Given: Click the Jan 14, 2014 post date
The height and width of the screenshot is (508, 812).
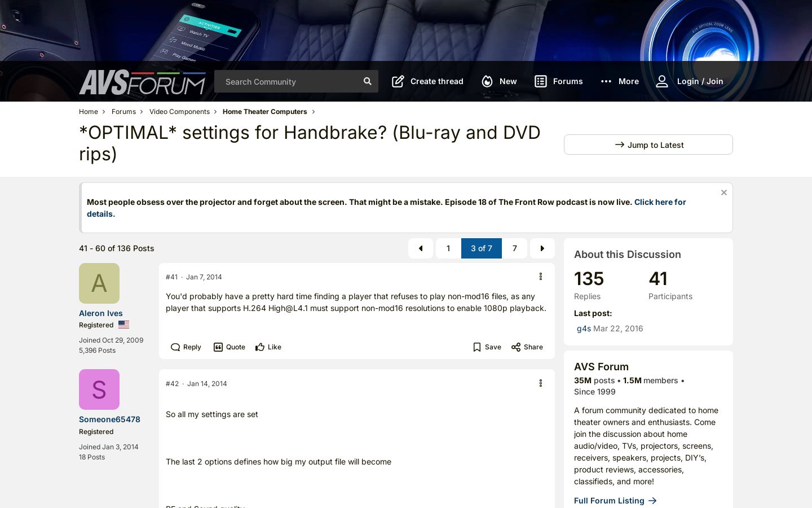Looking at the screenshot, I should tap(207, 384).
